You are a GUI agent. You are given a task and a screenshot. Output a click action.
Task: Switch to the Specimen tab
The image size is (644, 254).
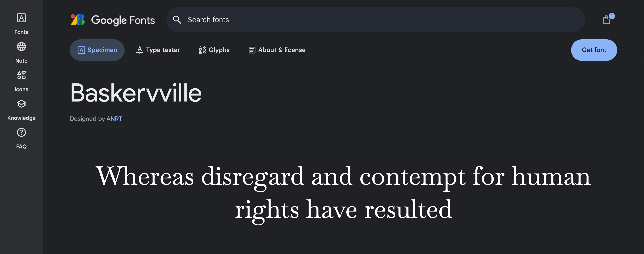[97, 50]
